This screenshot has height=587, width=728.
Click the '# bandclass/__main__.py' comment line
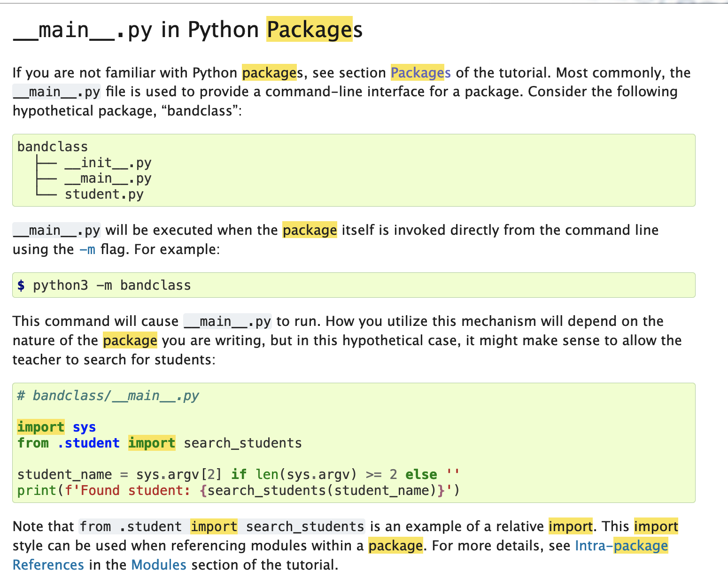[x=108, y=396]
